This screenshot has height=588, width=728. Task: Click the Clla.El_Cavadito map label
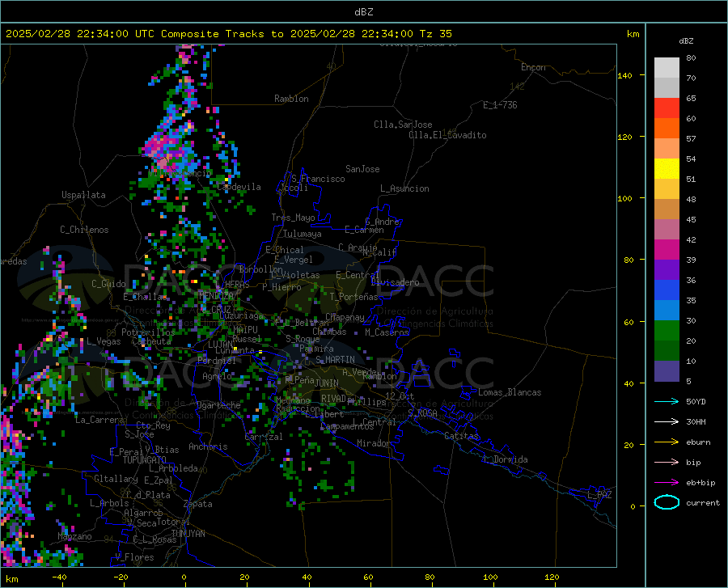[447, 135]
